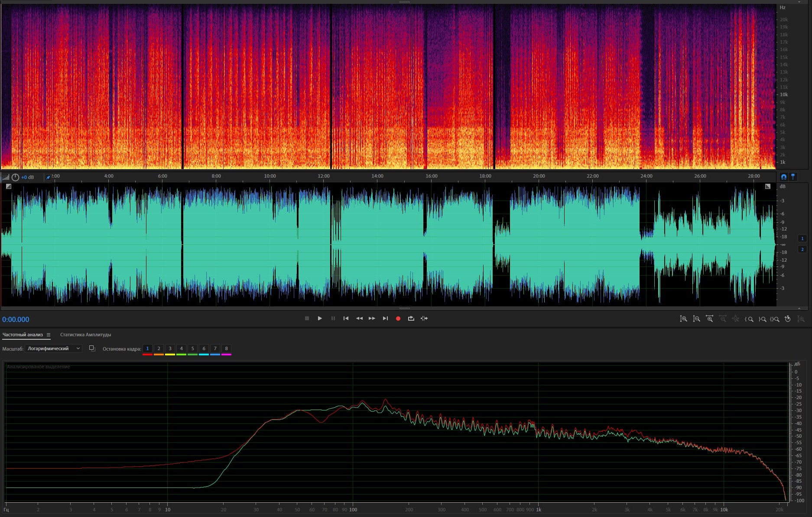Zoom to the selection out-point

coord(762,319)
